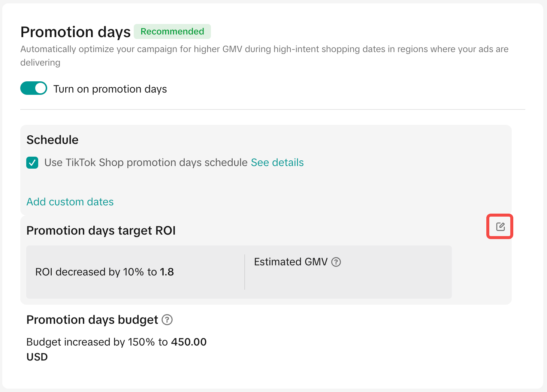Click the Schedule section heading
Screen dimensions: 547x392
click(52, 140)
